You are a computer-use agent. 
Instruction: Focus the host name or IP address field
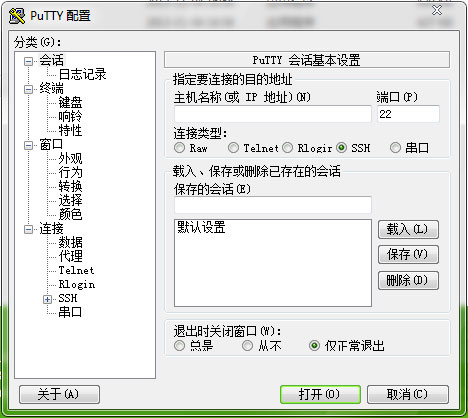coord(273,114)
